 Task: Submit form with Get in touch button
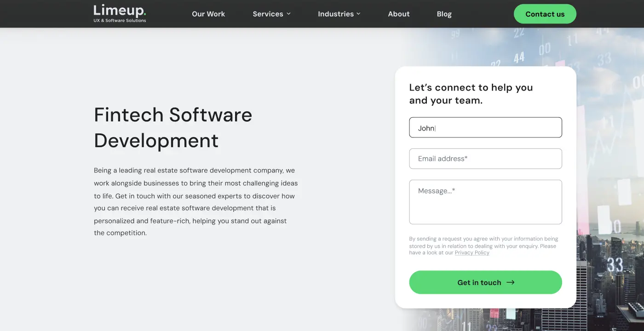[478, 282]
